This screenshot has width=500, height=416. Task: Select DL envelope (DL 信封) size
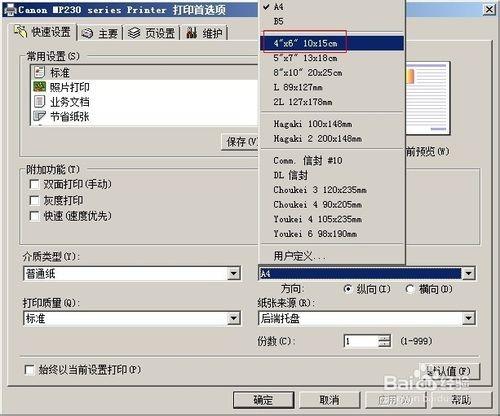pos(332,175)
